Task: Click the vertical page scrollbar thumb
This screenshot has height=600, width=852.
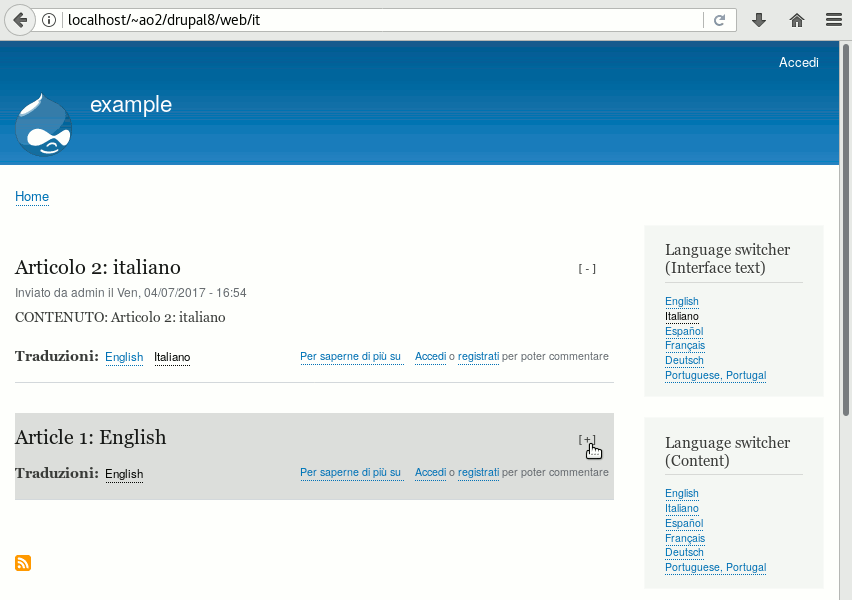Action: click(845, 228)
